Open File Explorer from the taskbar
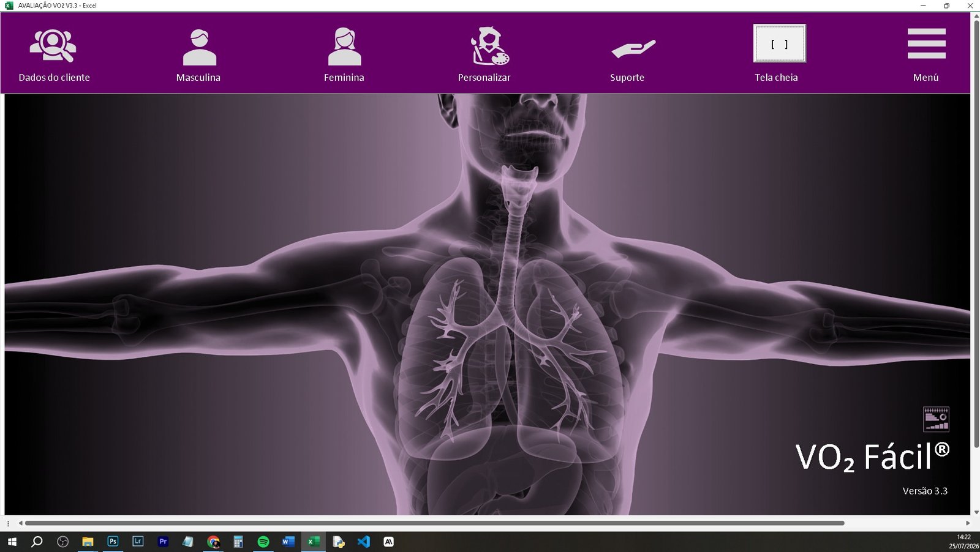The width and height of the screenshot is (980, 552). click(88, 542)
